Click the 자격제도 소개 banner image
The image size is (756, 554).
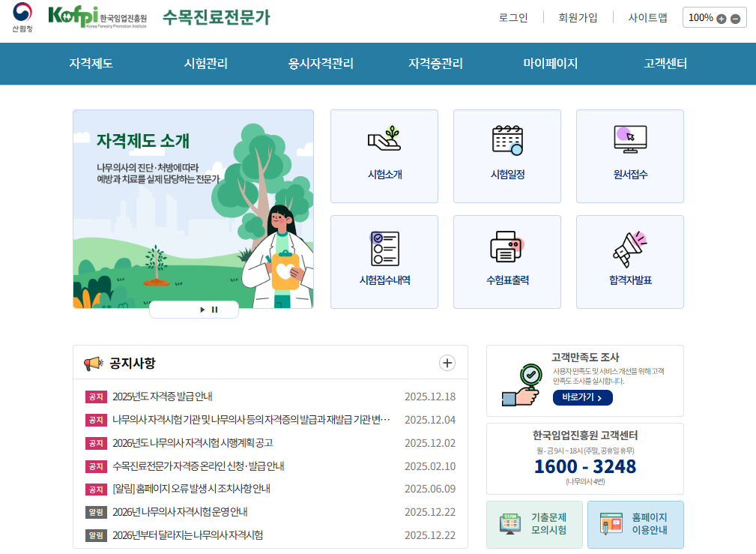[x=193, y=208]
